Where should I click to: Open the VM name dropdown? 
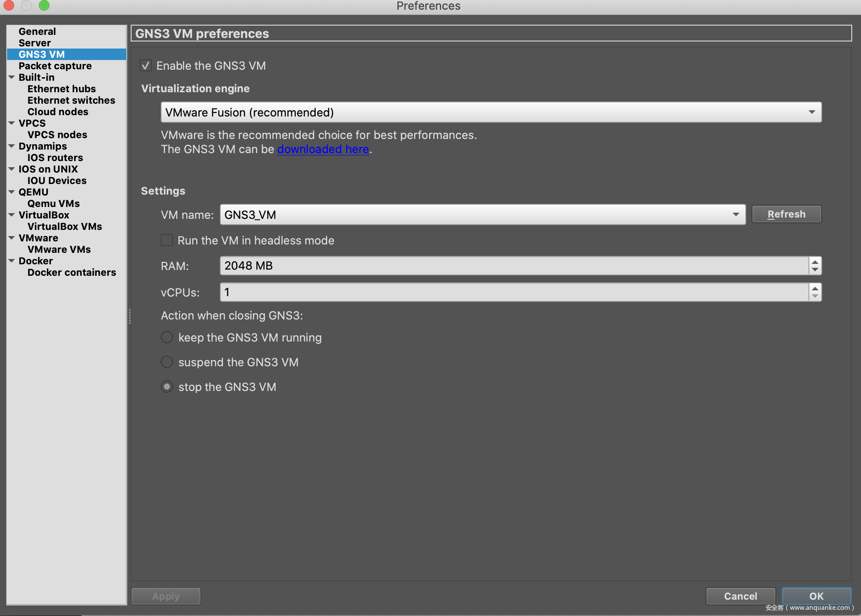[x=483, y=215]
